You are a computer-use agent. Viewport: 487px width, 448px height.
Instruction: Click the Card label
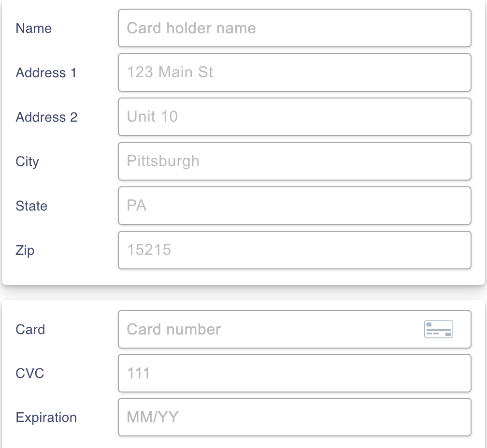click(30, 329)
